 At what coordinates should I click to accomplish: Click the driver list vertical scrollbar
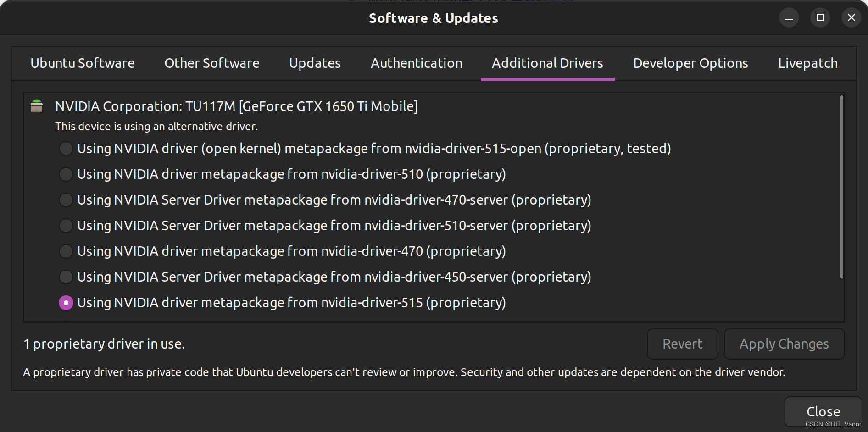(x=841, y=187)
